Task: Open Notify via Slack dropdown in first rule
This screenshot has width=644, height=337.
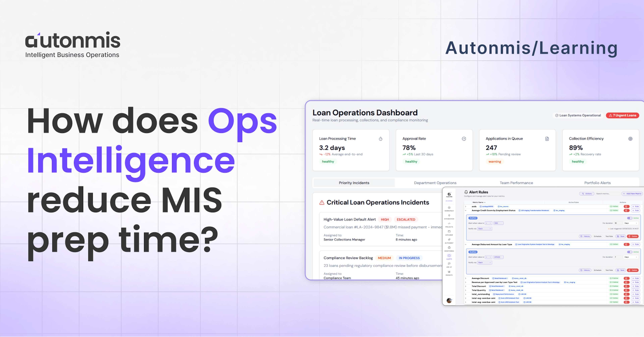Action: coord(485,229)
